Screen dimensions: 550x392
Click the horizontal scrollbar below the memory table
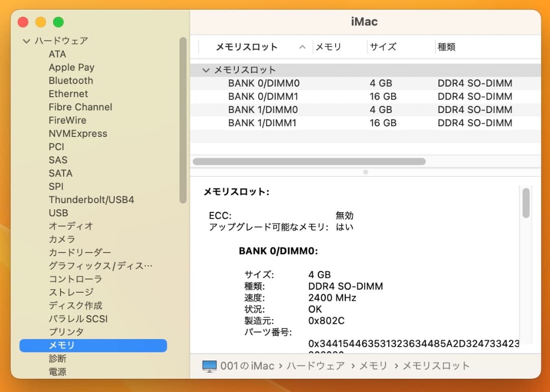[x=308, y=161]
